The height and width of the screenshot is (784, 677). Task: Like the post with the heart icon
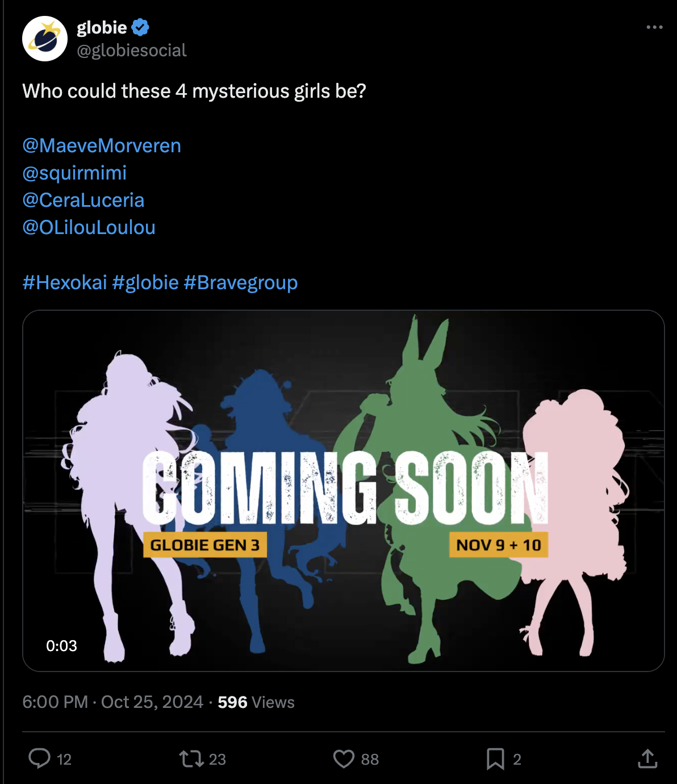pos(344,759)
